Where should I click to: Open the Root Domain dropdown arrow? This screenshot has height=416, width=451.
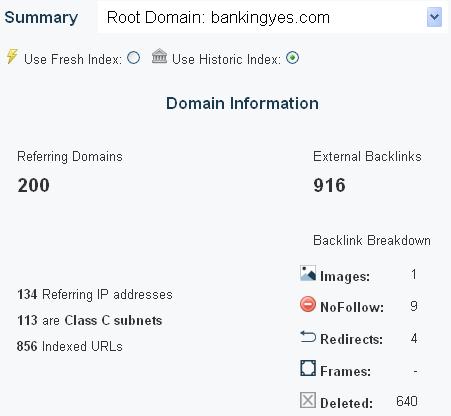pos(434,17)
